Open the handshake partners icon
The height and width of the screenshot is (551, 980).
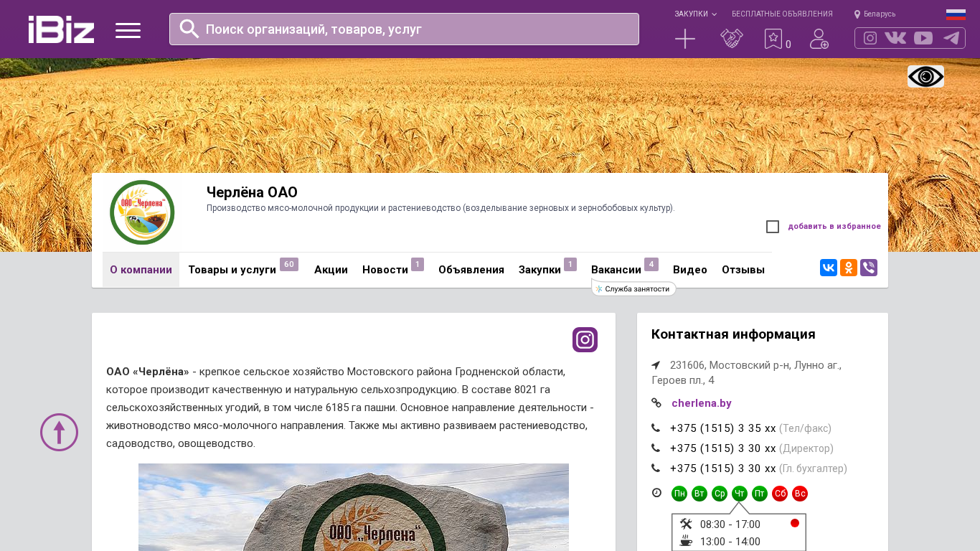[732, 39]
